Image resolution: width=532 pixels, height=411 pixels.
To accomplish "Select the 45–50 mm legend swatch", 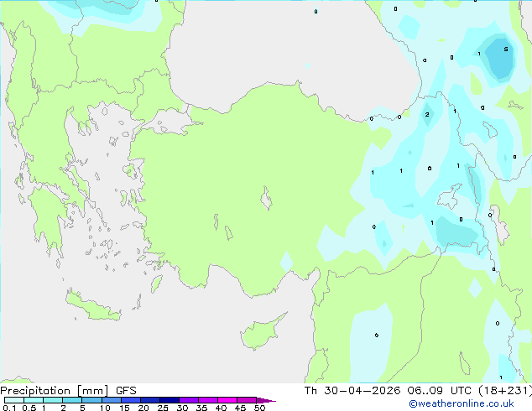I will 247,400.
